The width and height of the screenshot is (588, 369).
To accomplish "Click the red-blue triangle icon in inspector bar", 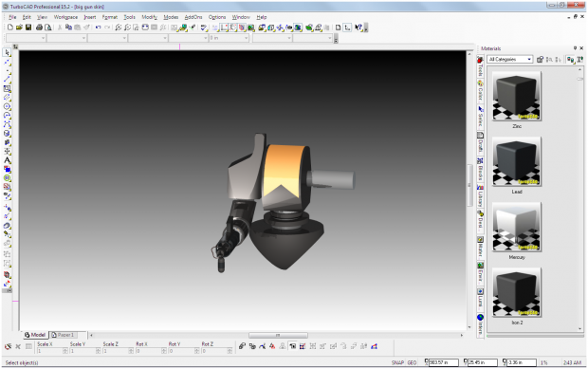I will (374, 346).
